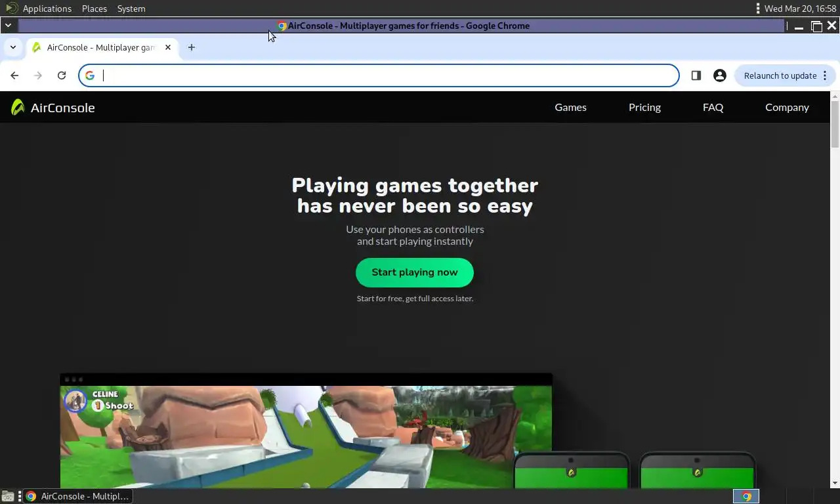Click the right green phone controller image

(697, 470)
